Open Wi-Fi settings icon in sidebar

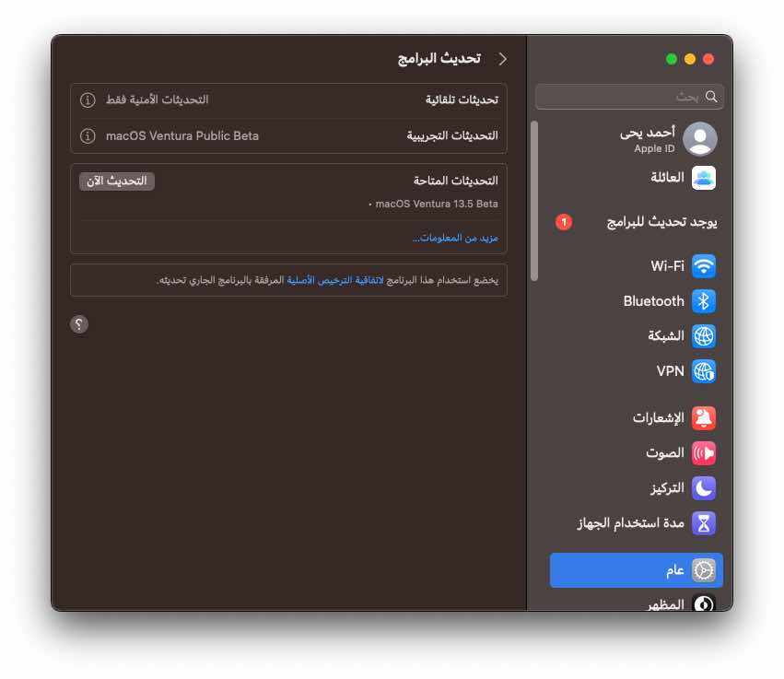pyautogui.click(x=703, y=266)
